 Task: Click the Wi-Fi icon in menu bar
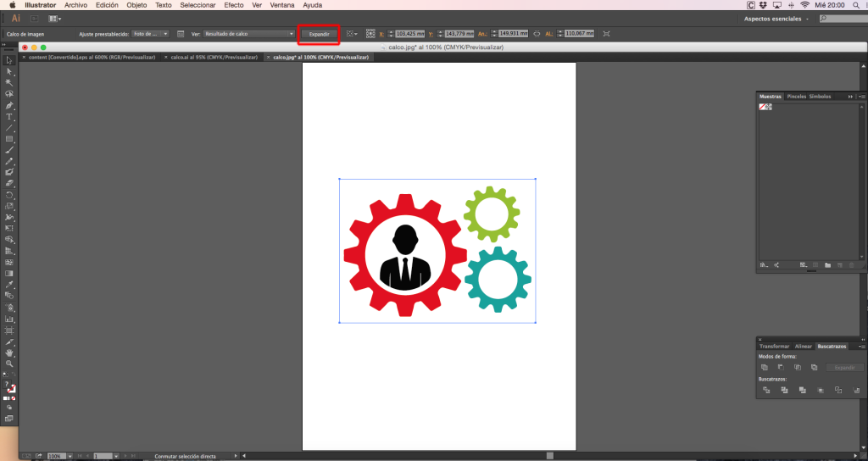[804, 5]
